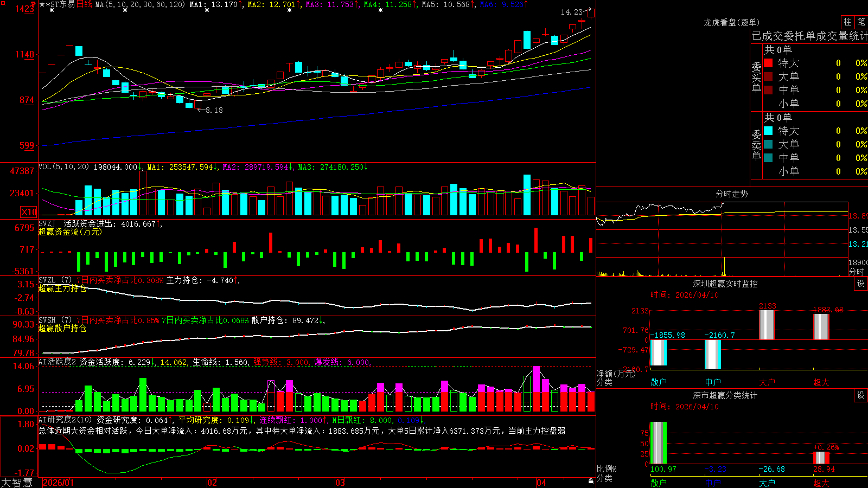Open 设 settings for 深圳超赢实时监控

click(x=861, y=284)
